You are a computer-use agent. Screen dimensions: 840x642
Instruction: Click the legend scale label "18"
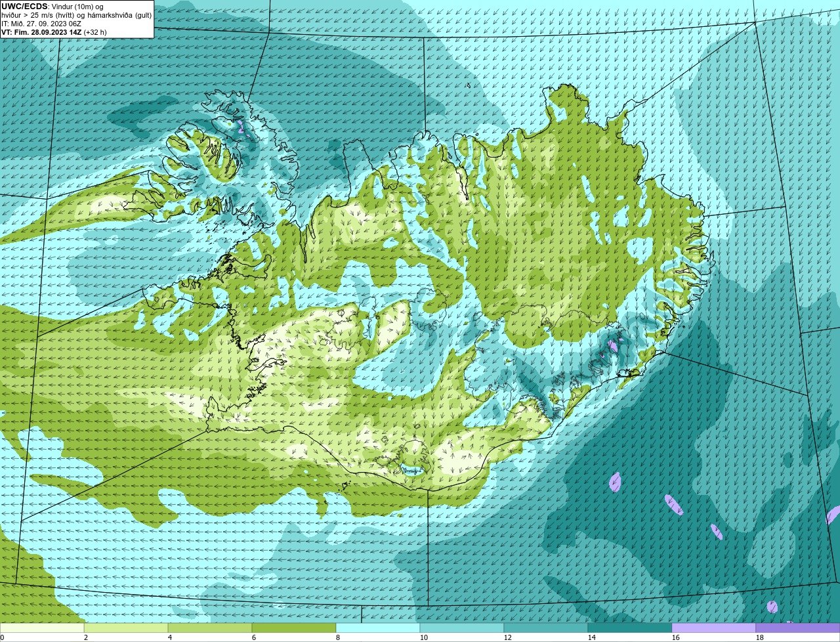[760, 637]
